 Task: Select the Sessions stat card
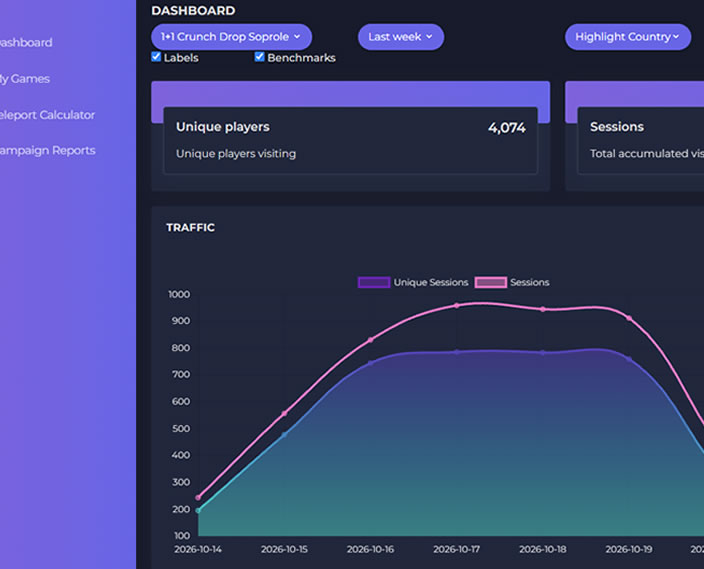pyautogui.click(x=641, y=141)
